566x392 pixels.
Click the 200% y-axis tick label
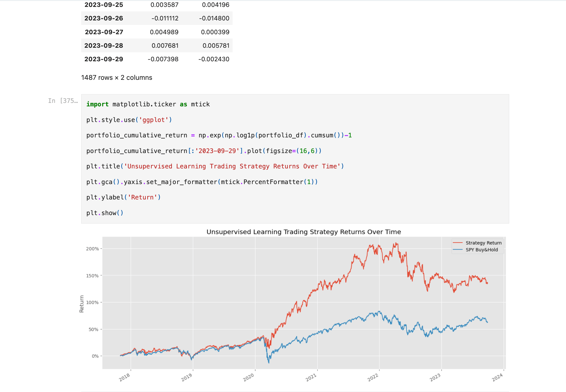[x=92, y=249]
